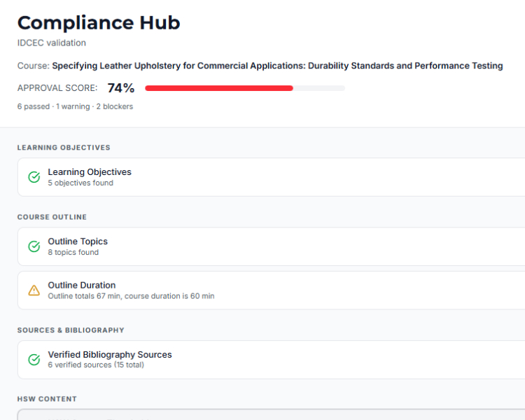The width and height of the screenshot is (525, 420).
Task: Click the passed, warning, blockers summary line
Action: [75, 106]
